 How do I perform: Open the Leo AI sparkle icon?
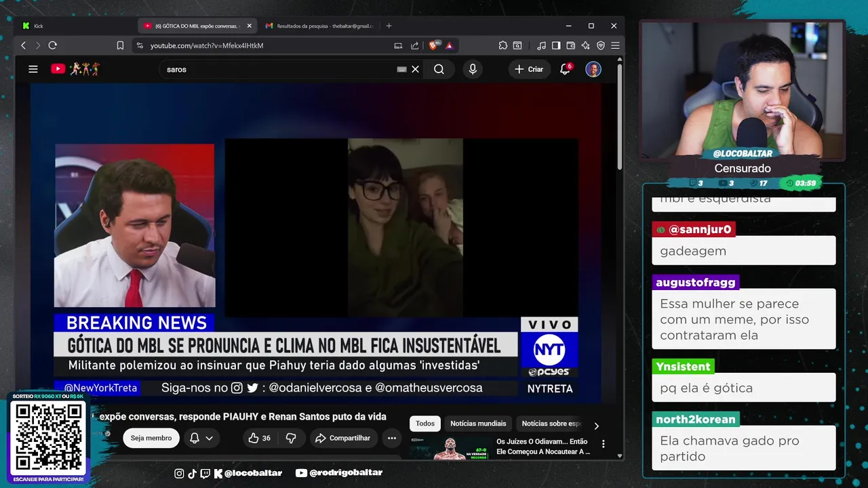[586, 45]
